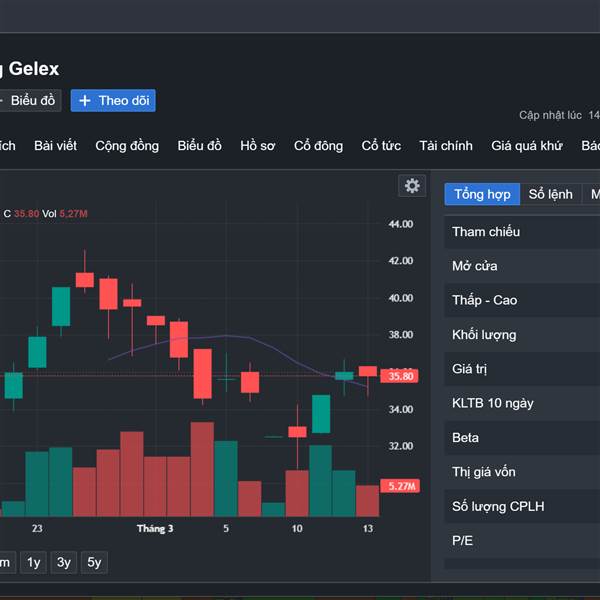Click the plus icon on Theo dõi

85,100
